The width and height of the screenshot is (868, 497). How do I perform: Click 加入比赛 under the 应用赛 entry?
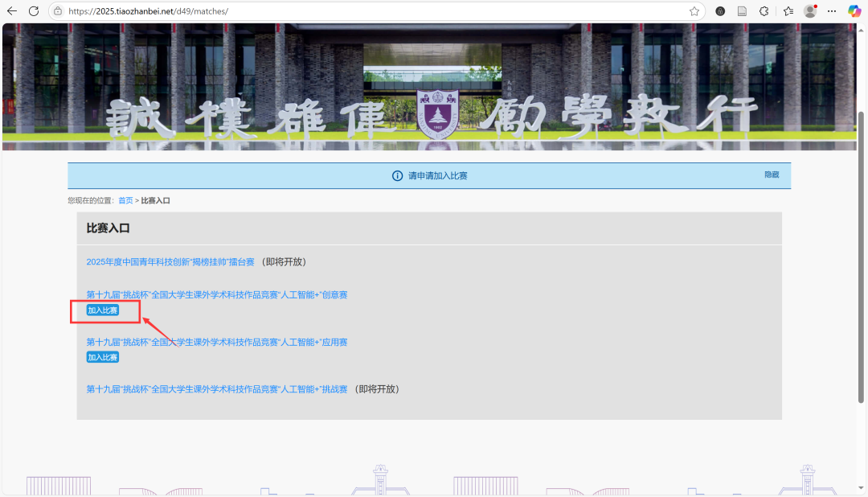click(103, 357)
